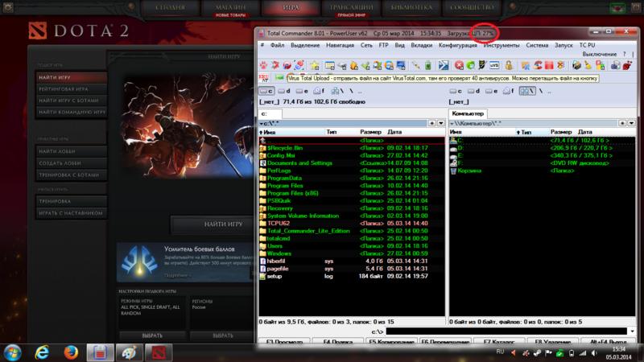Image resolution: width=644 pixels, height=362 pixels.
Task: Open the Инструменты menu
Action: point(502,45)
